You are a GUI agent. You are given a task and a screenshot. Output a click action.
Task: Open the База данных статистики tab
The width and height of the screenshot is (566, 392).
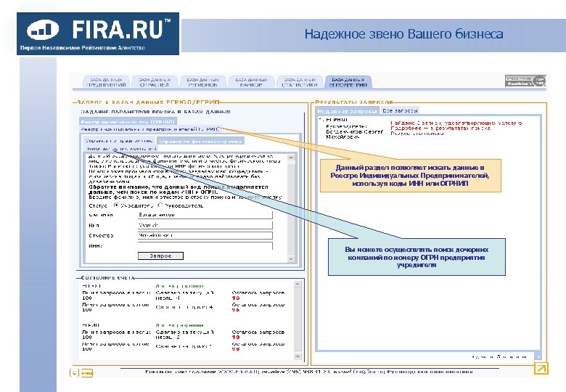[x=300, y=82]
